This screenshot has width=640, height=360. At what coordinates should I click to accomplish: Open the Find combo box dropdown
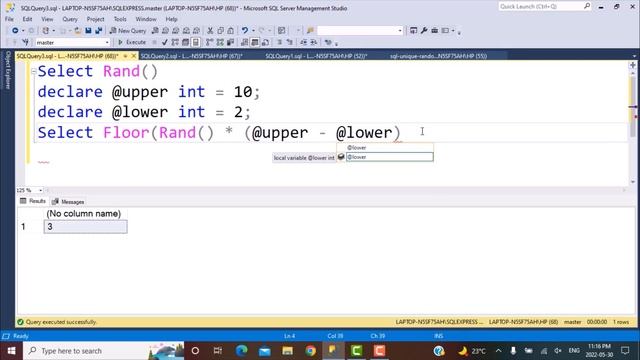(400, 31)
